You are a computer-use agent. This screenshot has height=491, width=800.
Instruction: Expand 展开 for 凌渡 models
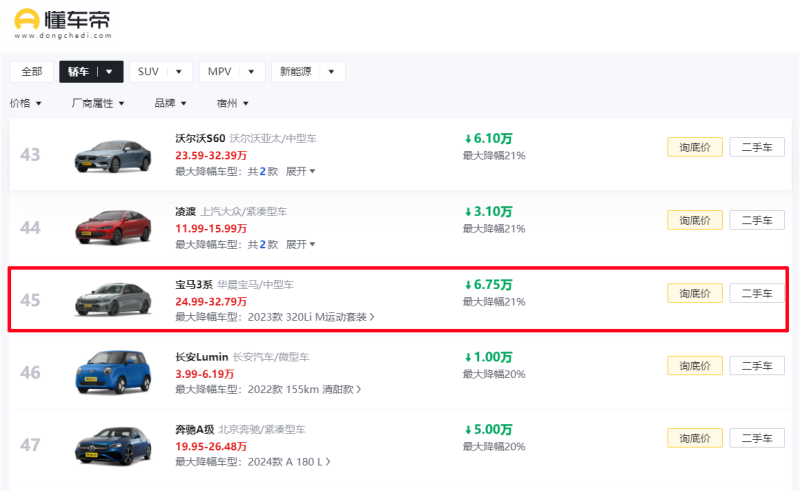coord(300,244)
